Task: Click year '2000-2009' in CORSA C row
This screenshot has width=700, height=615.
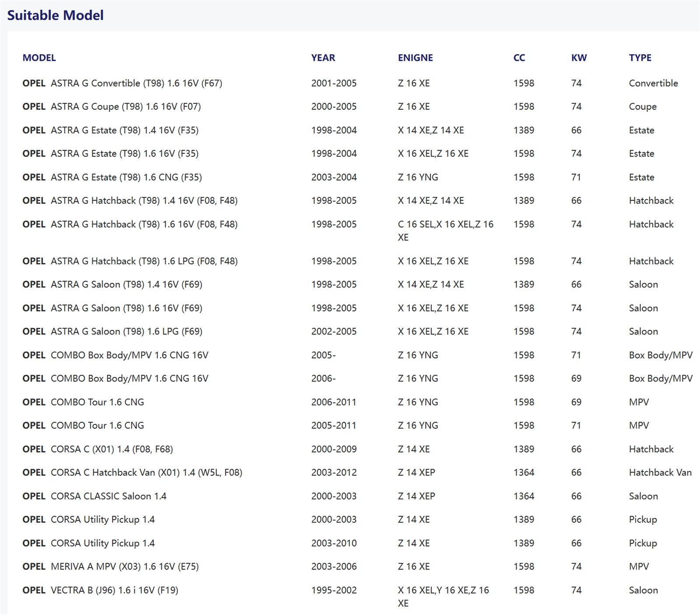Action: [334, 449]
